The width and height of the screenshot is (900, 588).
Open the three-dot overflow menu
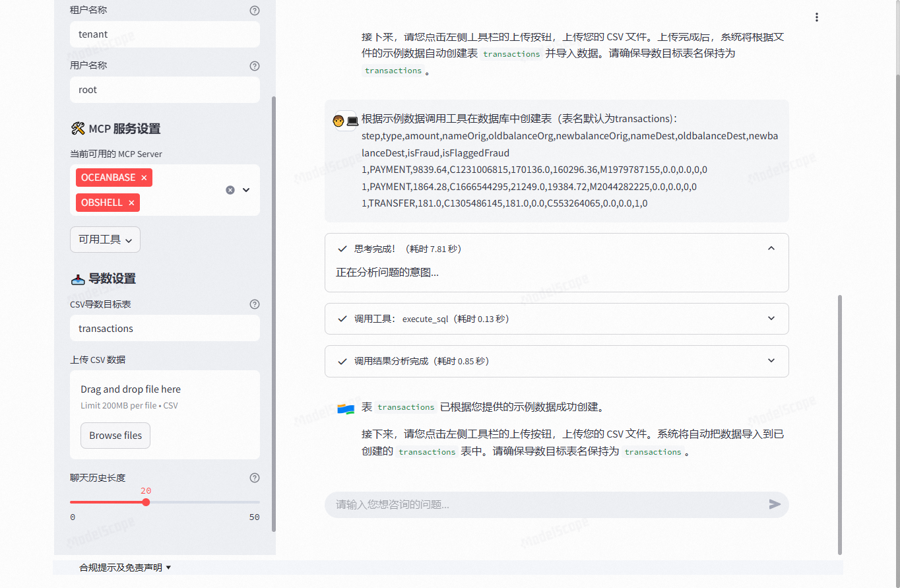pyautogui.click(x=817, y=17)
